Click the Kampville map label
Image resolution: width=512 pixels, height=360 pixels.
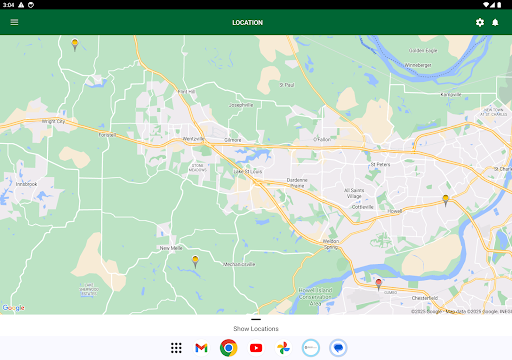click(451, 95)
